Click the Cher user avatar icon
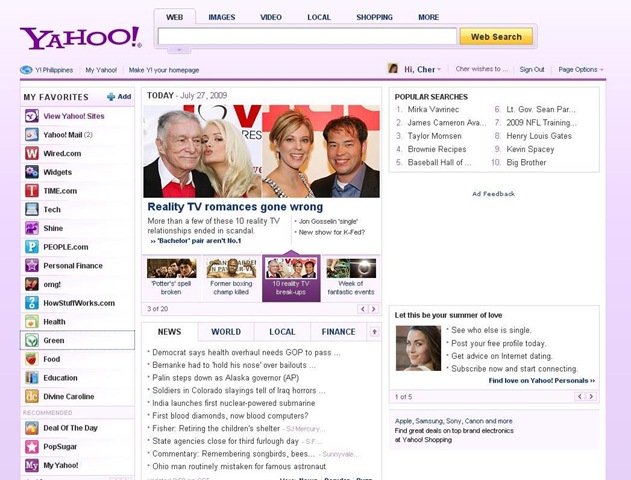 [x=393, y=69]
